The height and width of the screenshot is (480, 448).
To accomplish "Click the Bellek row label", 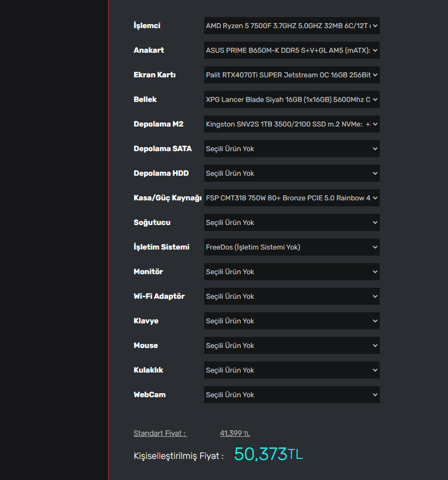I will coord(145,99).
